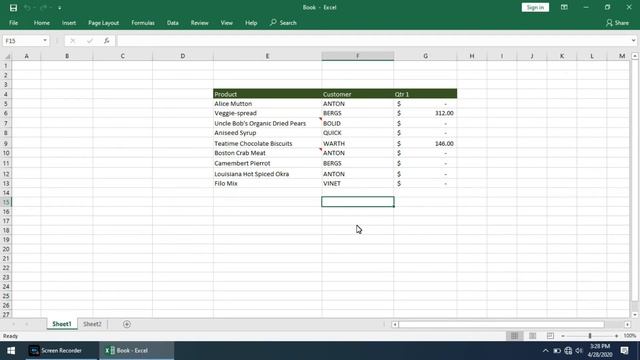Open the Action Center notifications icon
Viewport: 640px width, 360px height.
point(624,351)
